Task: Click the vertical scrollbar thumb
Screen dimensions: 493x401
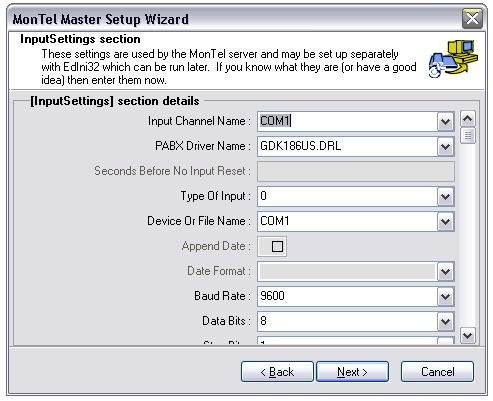Action: 468,136
